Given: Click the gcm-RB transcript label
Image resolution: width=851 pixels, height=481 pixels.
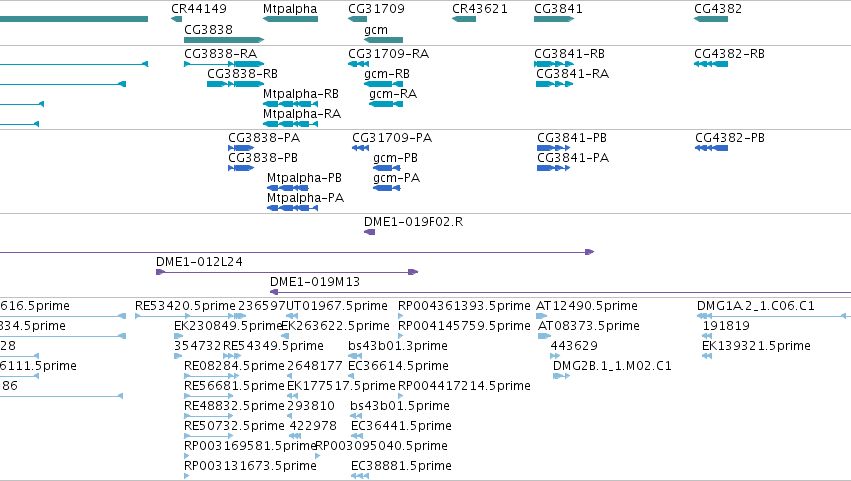Looking at the screenshot, I should [387, 74].
